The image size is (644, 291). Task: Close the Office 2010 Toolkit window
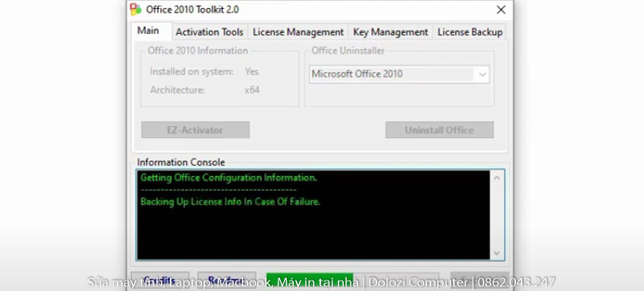[501, 10]
